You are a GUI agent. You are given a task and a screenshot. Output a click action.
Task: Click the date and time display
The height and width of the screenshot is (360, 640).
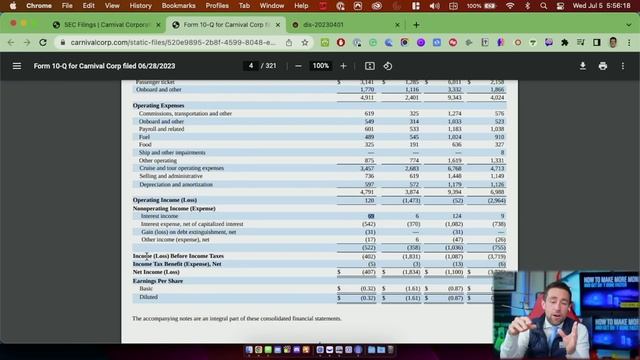pyautogui.click(x=601, y=6)
